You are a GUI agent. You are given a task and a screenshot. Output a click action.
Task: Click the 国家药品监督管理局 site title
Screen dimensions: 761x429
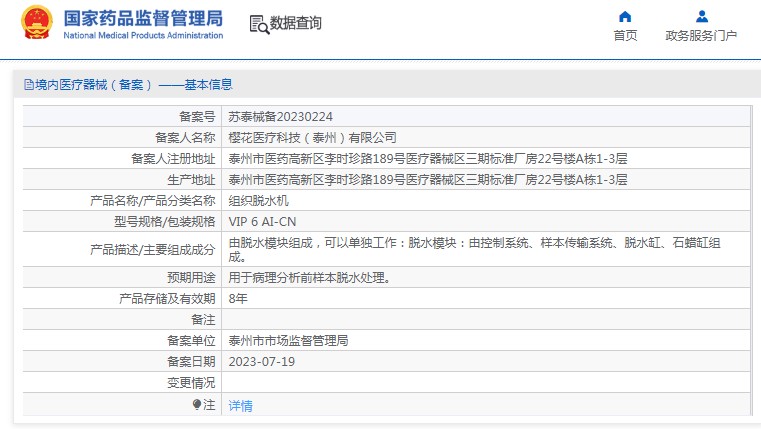click(x=143, y=19)
